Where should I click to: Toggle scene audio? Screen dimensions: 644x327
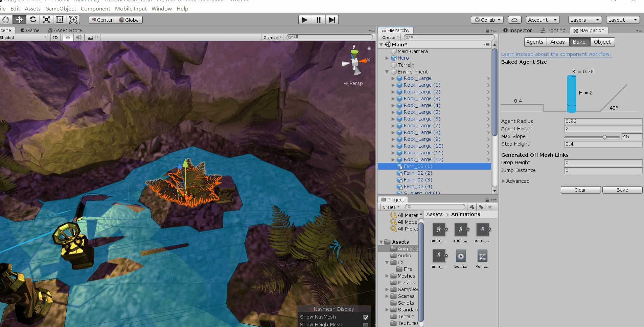pyautogui.click(x=78, y=37)
